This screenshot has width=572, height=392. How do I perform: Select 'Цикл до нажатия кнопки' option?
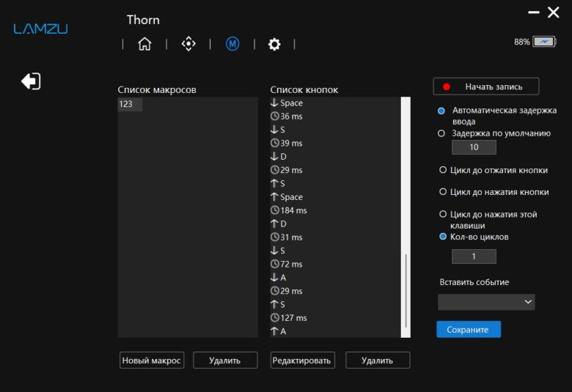click(x=443, y=192)
